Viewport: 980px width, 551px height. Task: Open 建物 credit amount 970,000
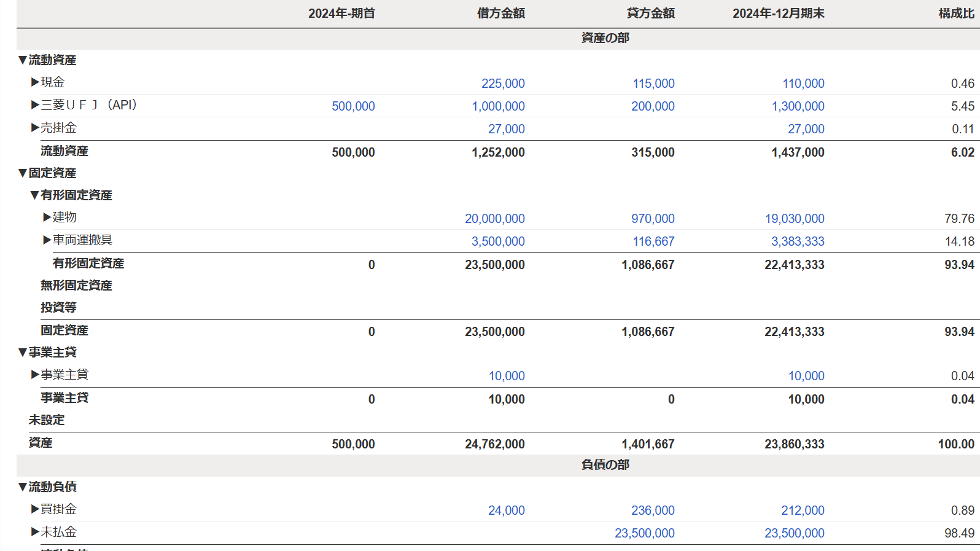653,219
